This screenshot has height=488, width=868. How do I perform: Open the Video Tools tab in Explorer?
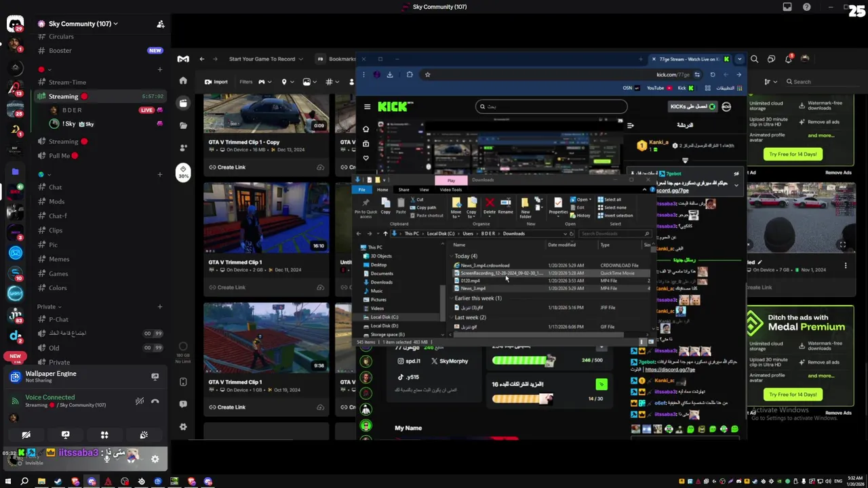coord(451,190)
